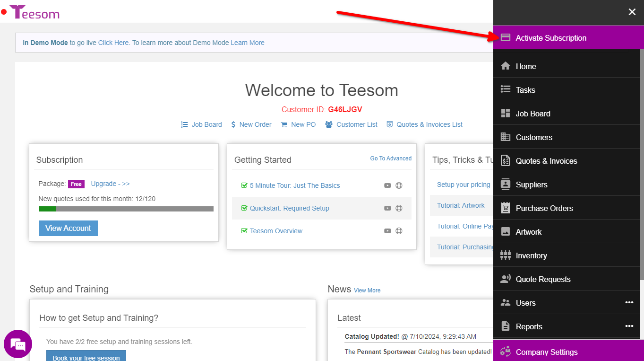Go to Home in side menu
644x361 pixels.
point(567,66)
